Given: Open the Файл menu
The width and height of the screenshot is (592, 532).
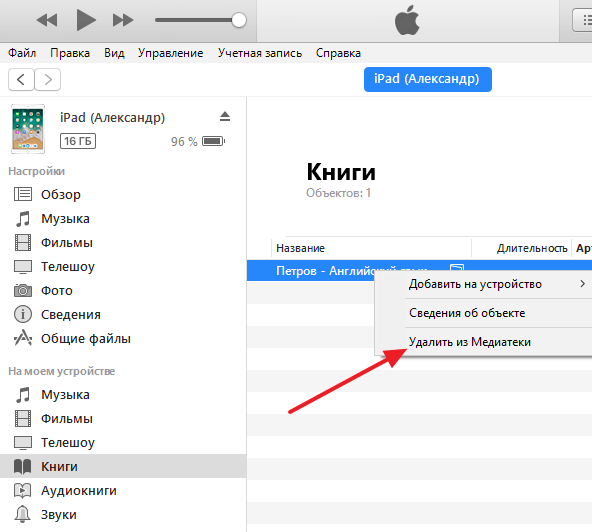Looking at the screenshot, I should tap(22, 53).
